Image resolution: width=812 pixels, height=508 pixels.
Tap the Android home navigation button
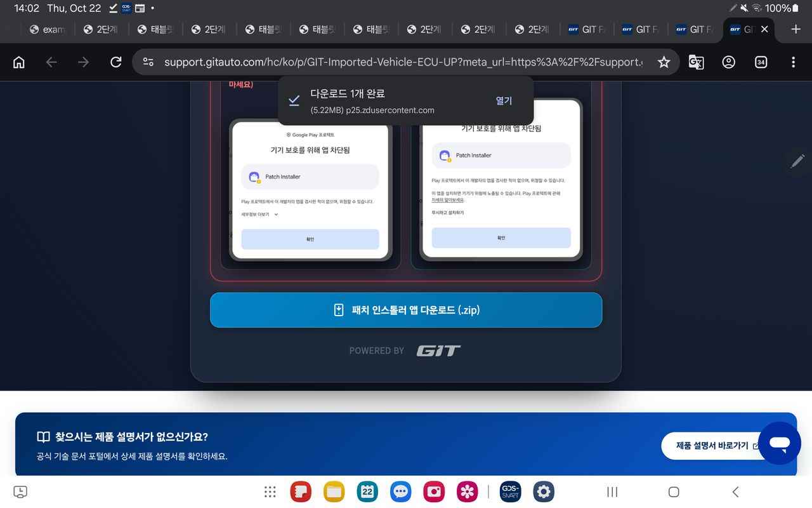tap(674, 491)
